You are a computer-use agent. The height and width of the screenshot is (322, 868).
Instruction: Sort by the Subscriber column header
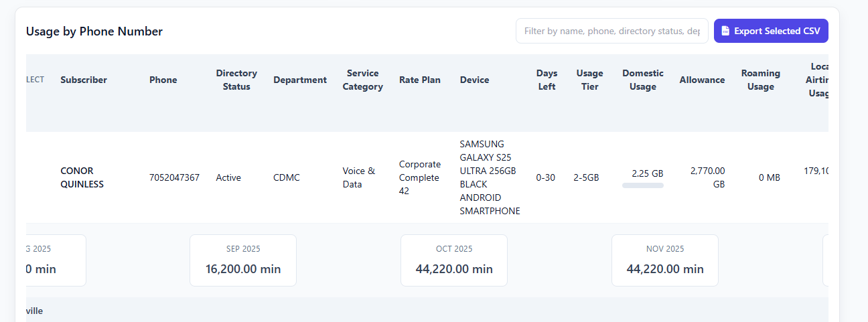(x=84, y=80)
